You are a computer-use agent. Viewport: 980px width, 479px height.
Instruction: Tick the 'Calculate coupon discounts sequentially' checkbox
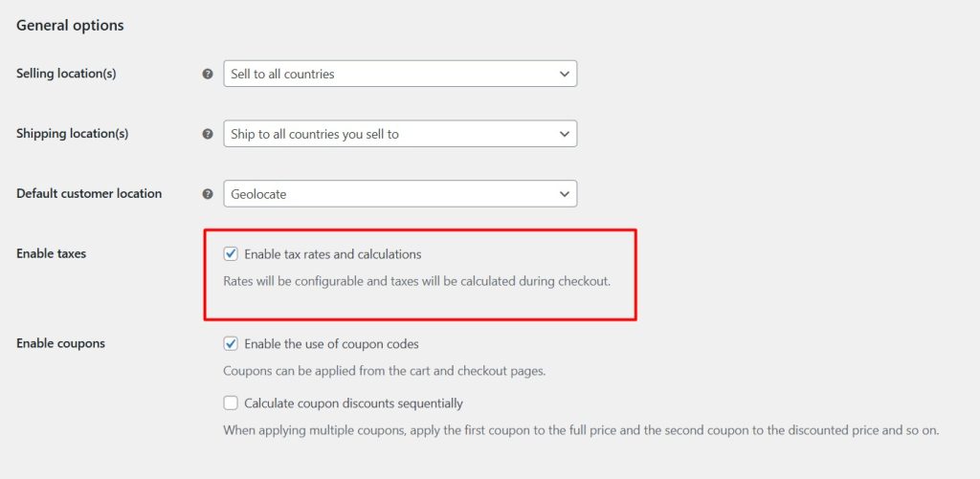tap(231, 403)
